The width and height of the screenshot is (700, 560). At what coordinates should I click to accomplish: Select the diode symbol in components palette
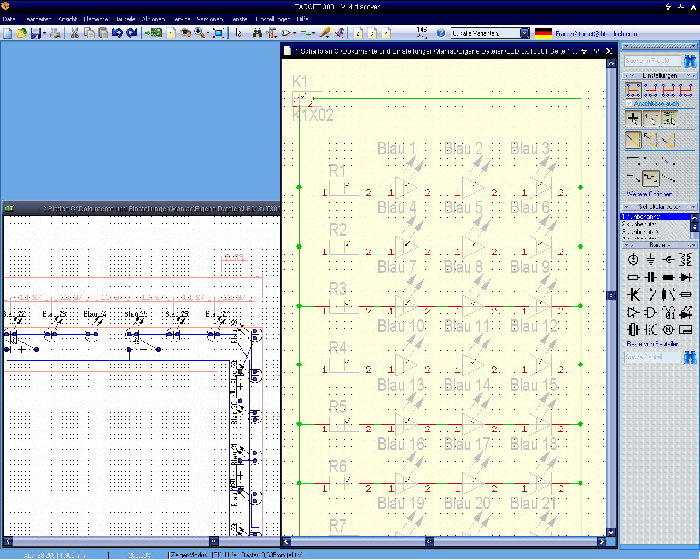tap(686, 277)
